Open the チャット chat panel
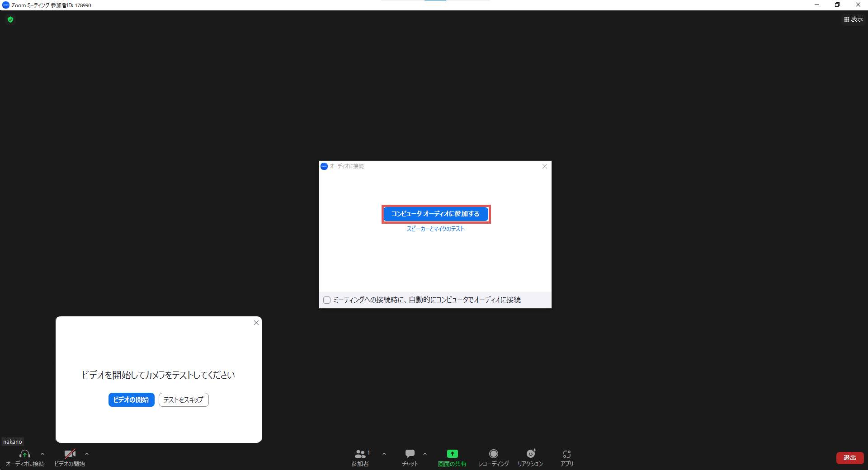The image size is (868, 470). (410, 458)
